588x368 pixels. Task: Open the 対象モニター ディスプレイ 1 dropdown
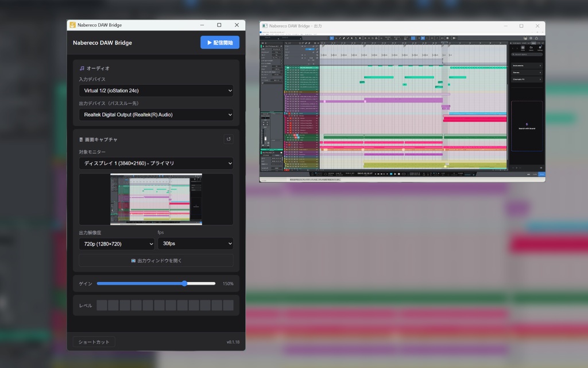(x=156, y=163)
